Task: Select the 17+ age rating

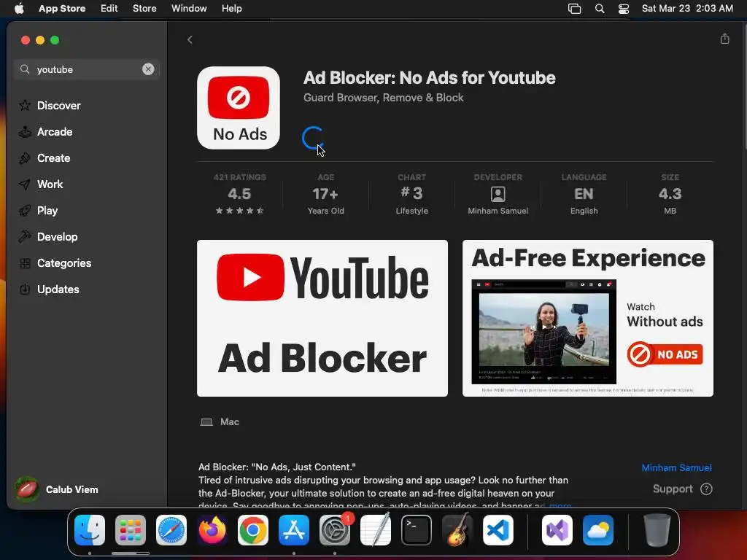Action: 326,194
